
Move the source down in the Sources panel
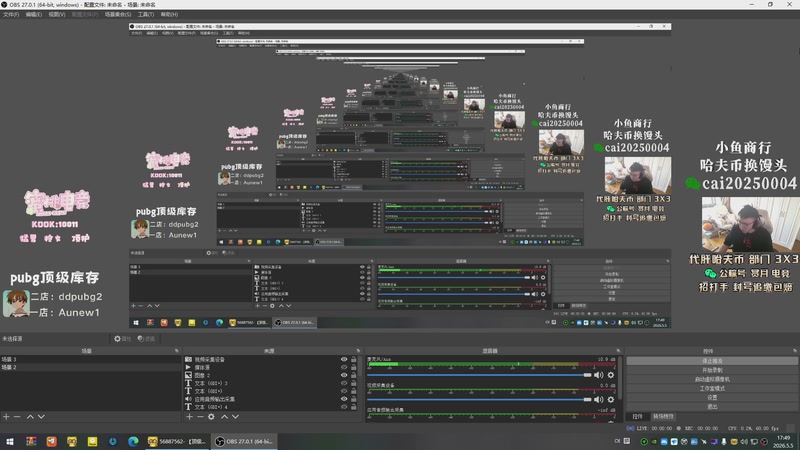236,417
